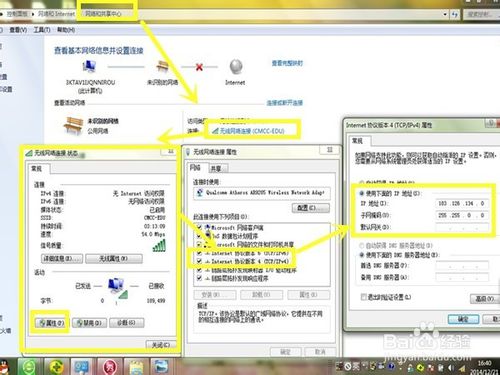The image size is (500, 375).
Task: Click the Internet globe icon
Action: [x=236, y=67]
